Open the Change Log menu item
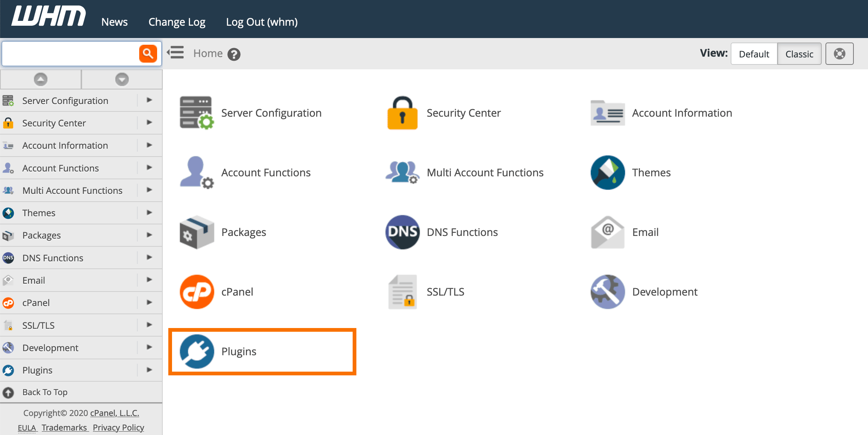This screenshot has height=435, width=868. [x=177, y=22]
